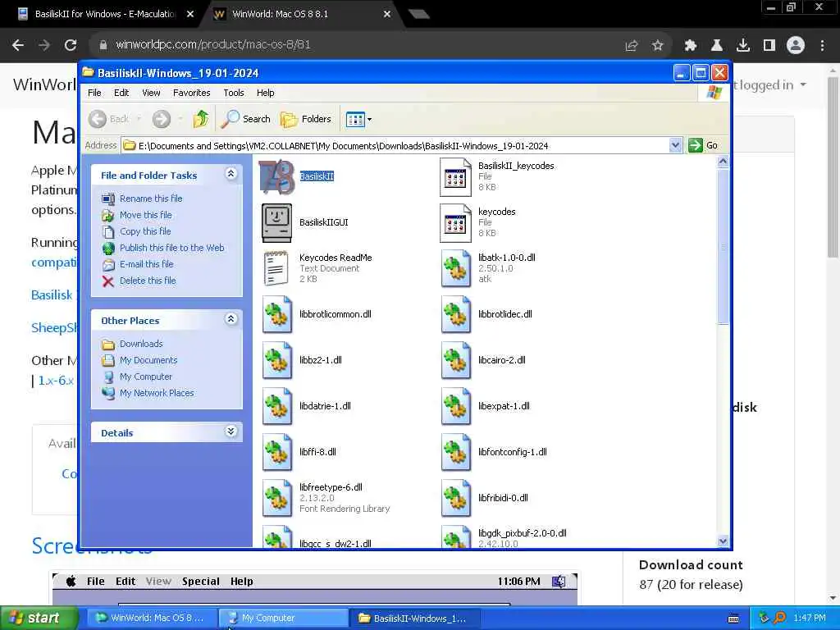
Task: Click Publish this file to the Web
Action: click(x=172, y=248)
